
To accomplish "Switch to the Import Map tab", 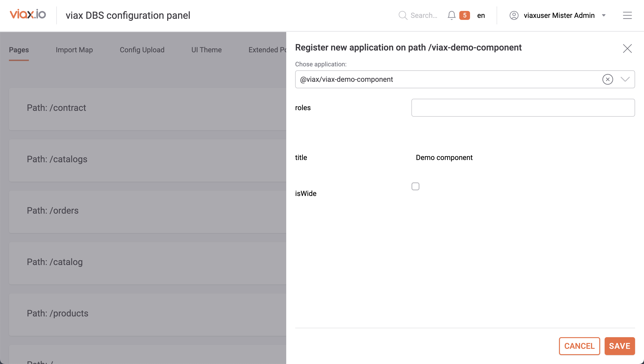I will click(x=74, y=50).
